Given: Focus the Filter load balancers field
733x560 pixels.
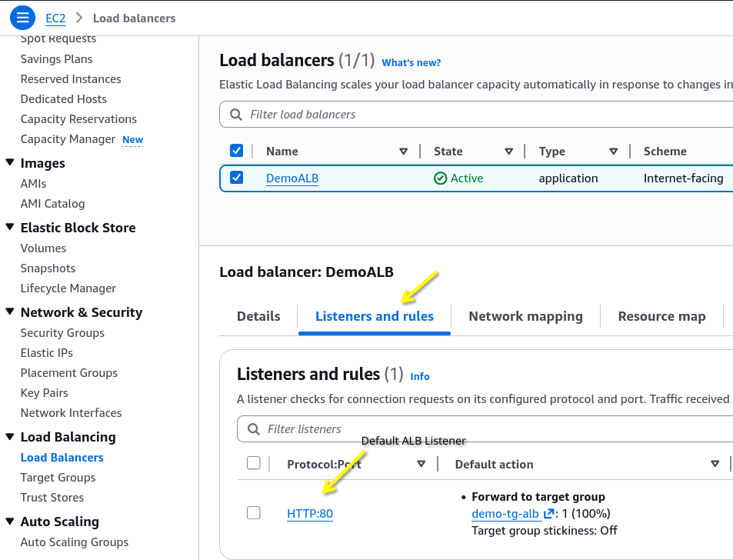Looking at the screenshot, I should click(x=476, y=115).
